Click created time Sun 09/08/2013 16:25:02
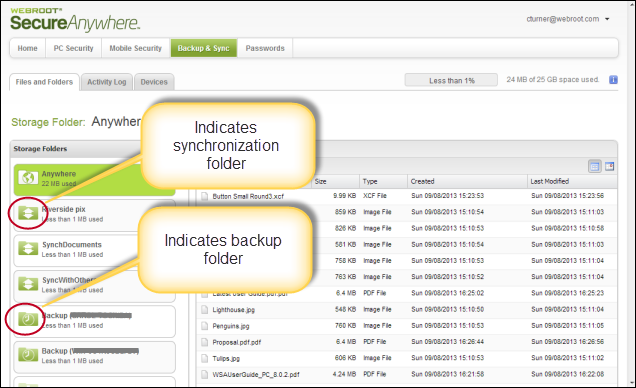 click(x=447, y=293)
